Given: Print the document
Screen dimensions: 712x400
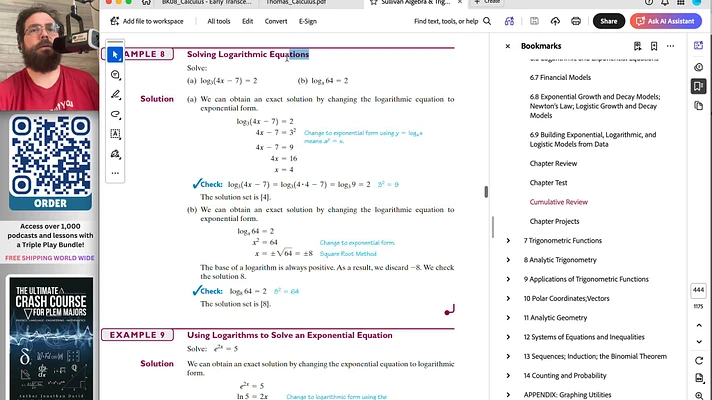Looking at the screenshot, I should pyautogui.click(x=576, y=21).
